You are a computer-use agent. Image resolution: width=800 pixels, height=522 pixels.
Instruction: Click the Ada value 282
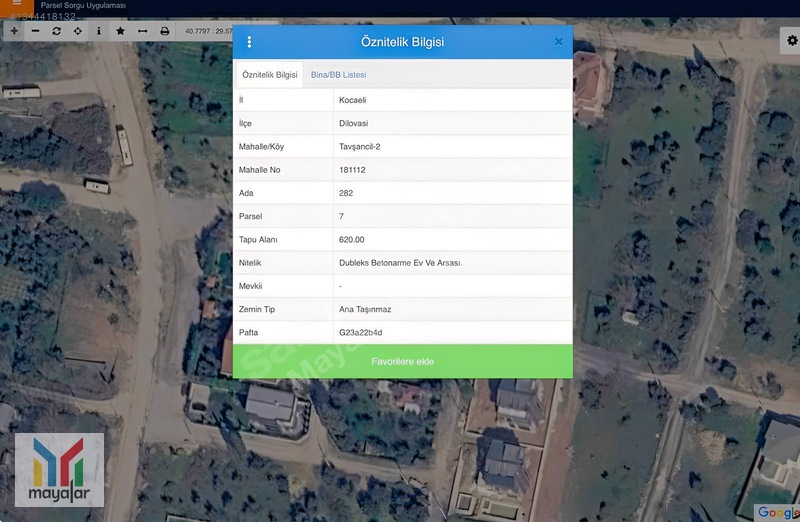click(x=346, y=193)
